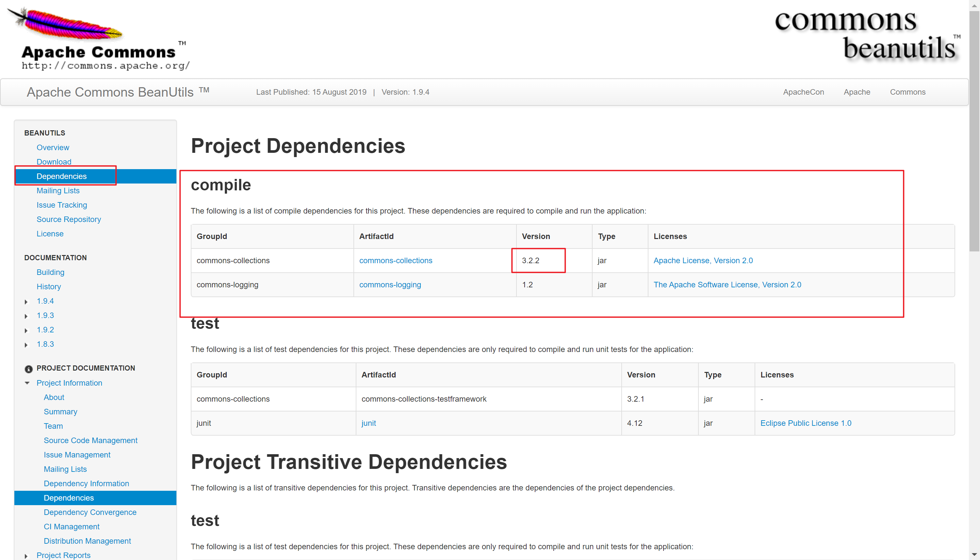Collapse the Project Information section
The height and width of the screenshot is (560, 980).
(x=27, y=383)
